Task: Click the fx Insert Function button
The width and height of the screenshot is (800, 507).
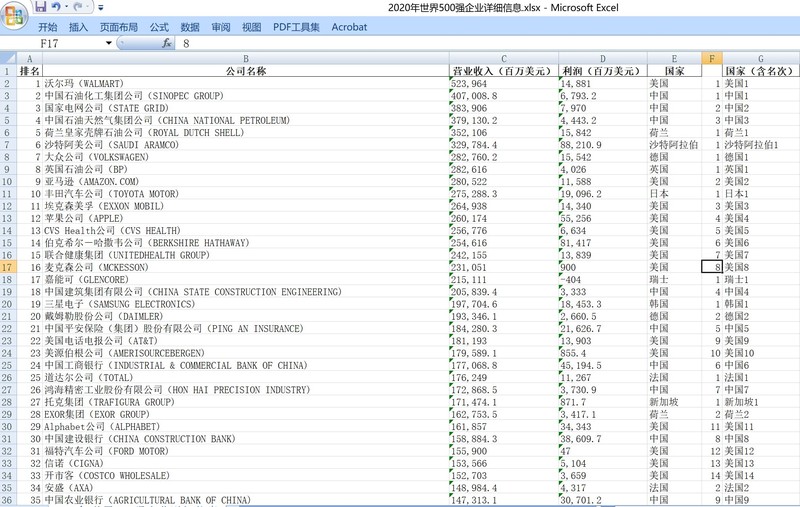Action: click(166, 43)
